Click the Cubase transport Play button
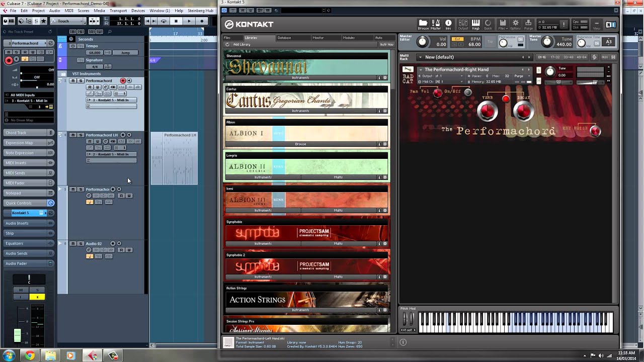644x362 pixels. pyautogui.click(x=189, y=21)
